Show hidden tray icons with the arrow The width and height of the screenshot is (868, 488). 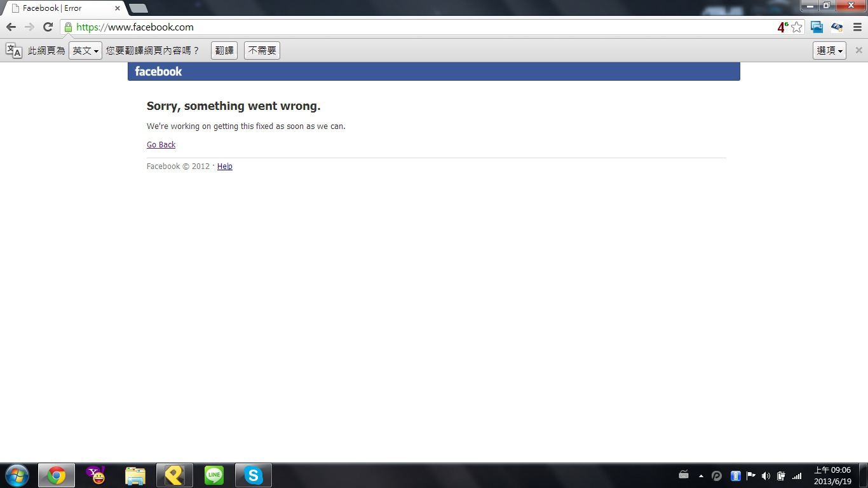click(701, 476)
